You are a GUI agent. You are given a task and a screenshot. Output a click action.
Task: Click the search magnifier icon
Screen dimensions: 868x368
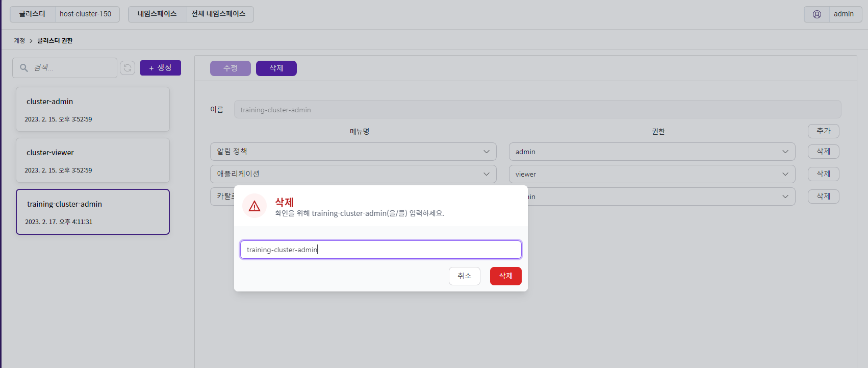pyautogui.click(x=24, y=68)
